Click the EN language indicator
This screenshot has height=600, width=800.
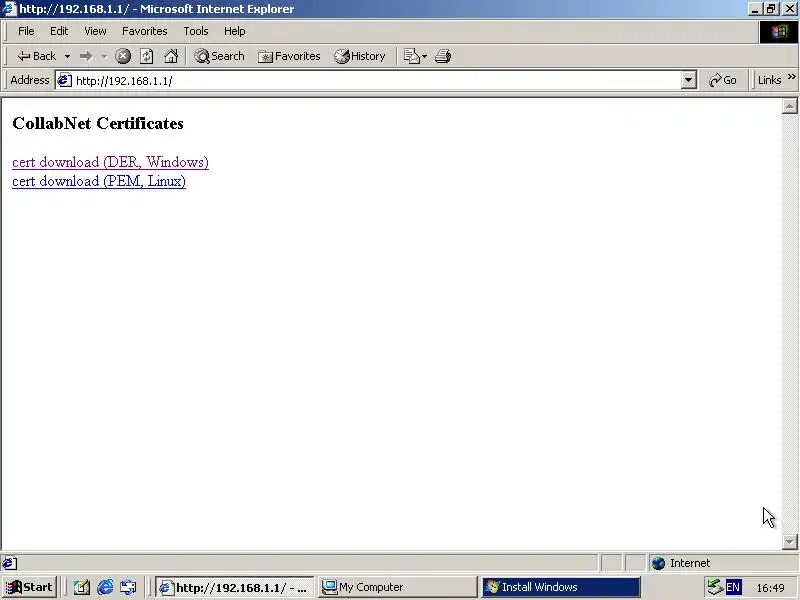[733, 587]
